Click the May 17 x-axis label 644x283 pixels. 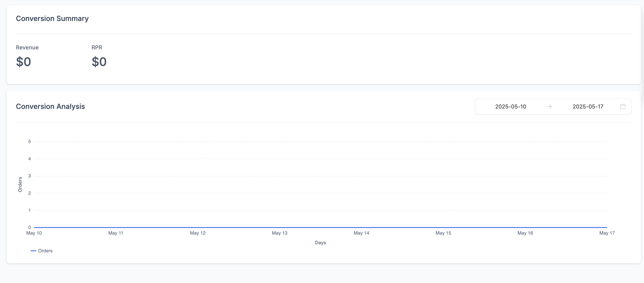point(607,233)
